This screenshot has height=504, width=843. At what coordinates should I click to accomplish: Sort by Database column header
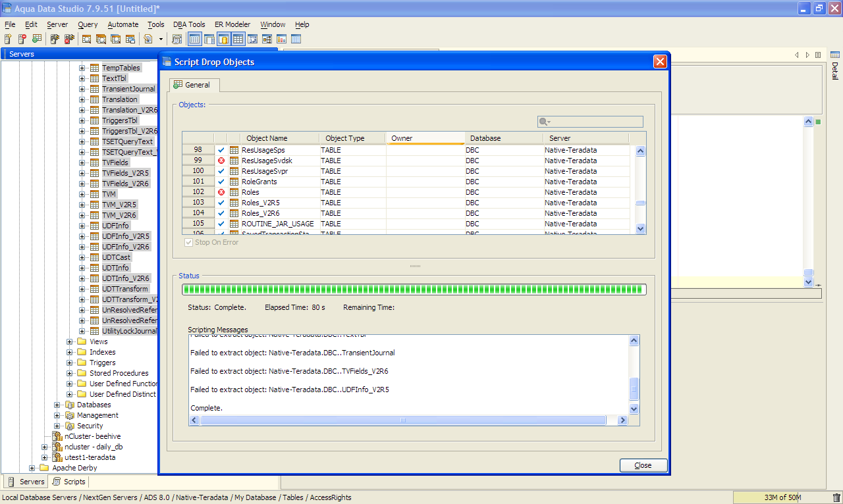point(504,138)
